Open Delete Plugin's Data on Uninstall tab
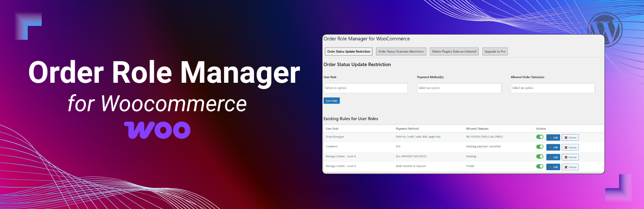Image resolution: width=644 pixels, height=209 pixels. 454,51
